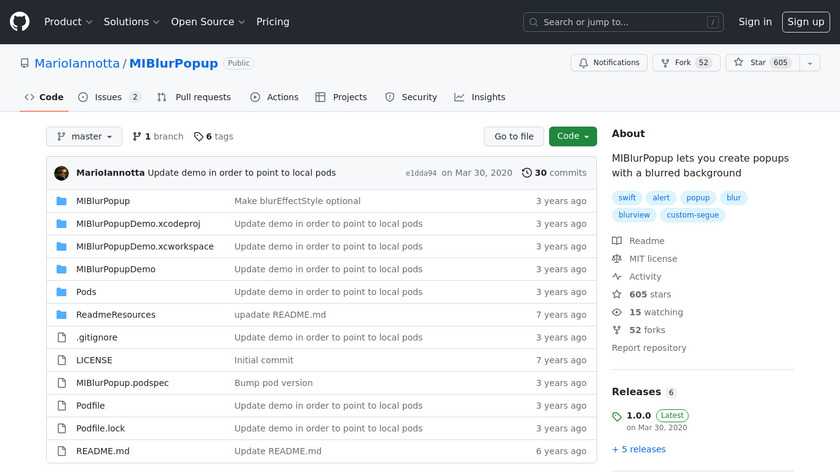Select the watching eye icon
This screenshot has width=840, height=472.
(x=617, y=312)
